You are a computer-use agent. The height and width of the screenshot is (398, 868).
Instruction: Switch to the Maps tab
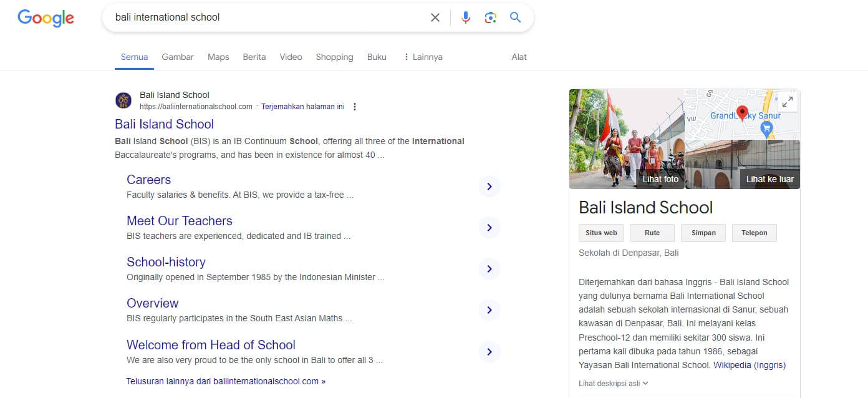click(x=218, y=57)
